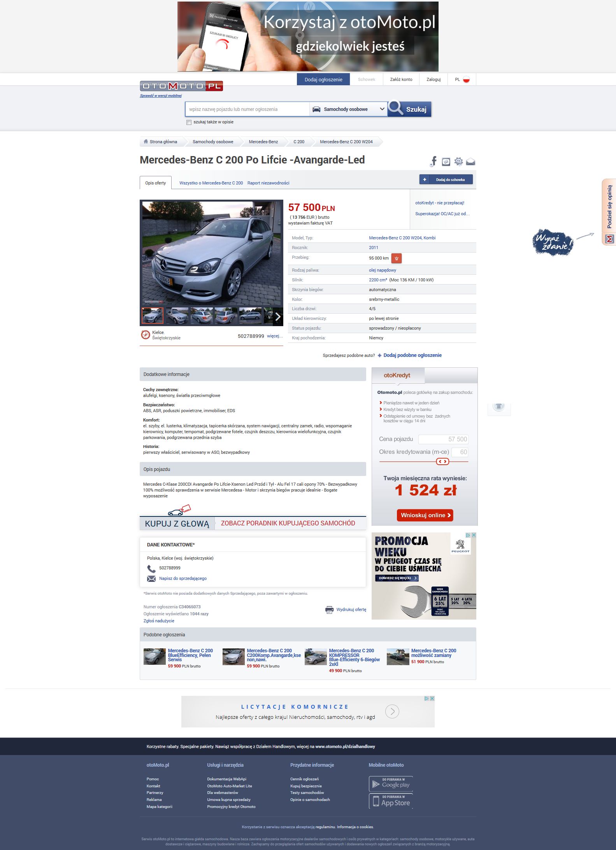Open the Google Play download badge
The width and height of the screenshot is (616, 850).
pos(391,783)
